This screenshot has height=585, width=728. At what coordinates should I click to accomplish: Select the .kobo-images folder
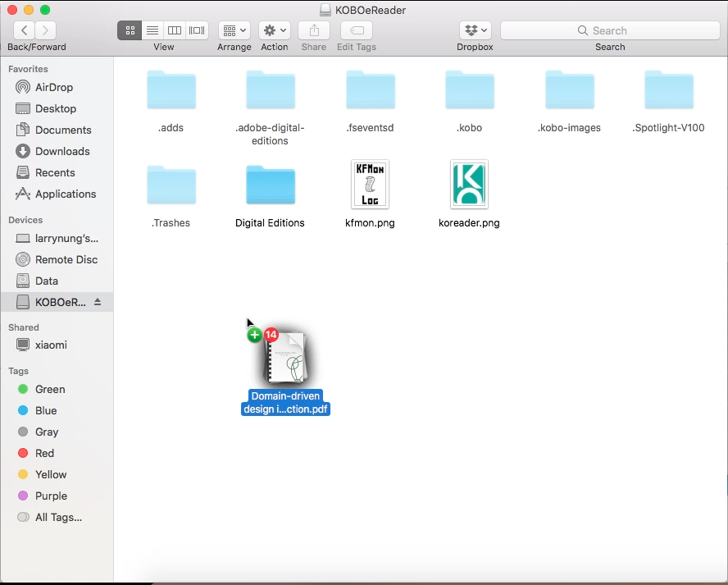570,90
